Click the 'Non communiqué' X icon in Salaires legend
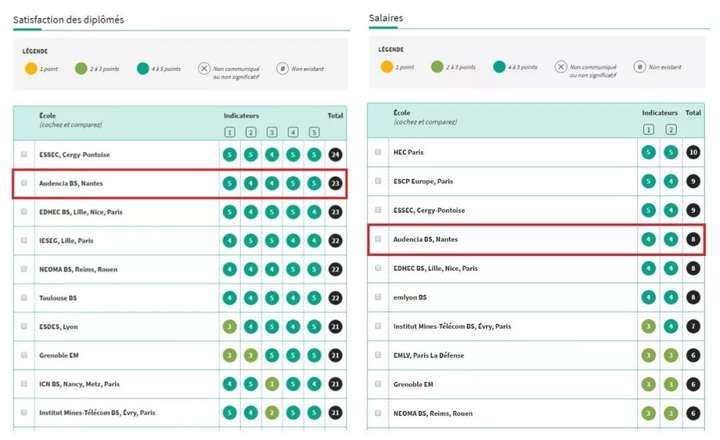This screenshot has width=720, height=440. click(x=561, y=67)
